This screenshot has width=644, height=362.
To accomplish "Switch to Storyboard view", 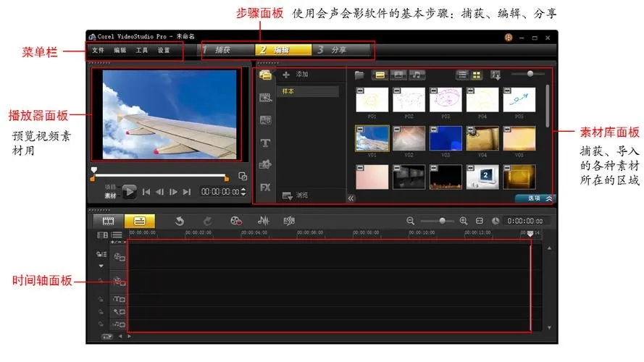I will [109, 220].
